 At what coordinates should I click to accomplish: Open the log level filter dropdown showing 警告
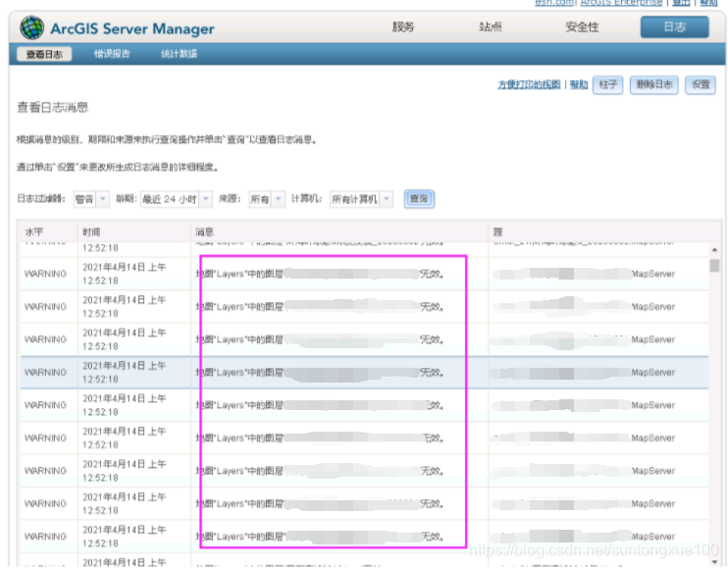(x=91, y=199)
